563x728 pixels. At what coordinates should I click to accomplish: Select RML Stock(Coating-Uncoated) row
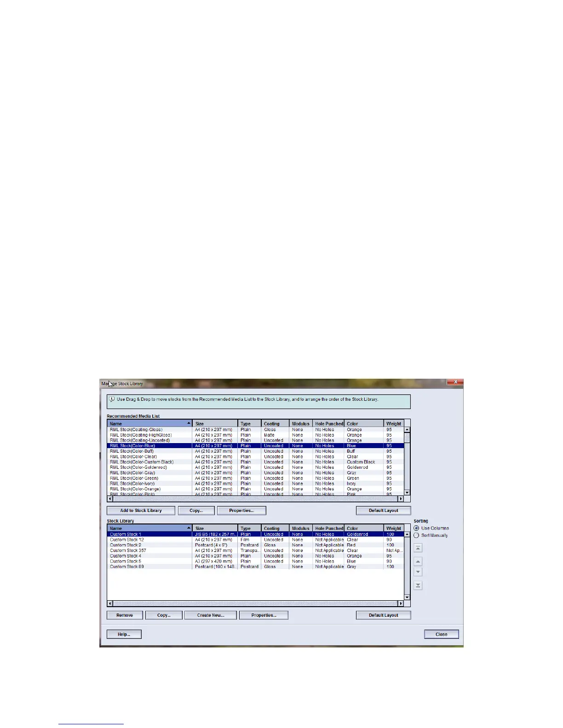256,440
